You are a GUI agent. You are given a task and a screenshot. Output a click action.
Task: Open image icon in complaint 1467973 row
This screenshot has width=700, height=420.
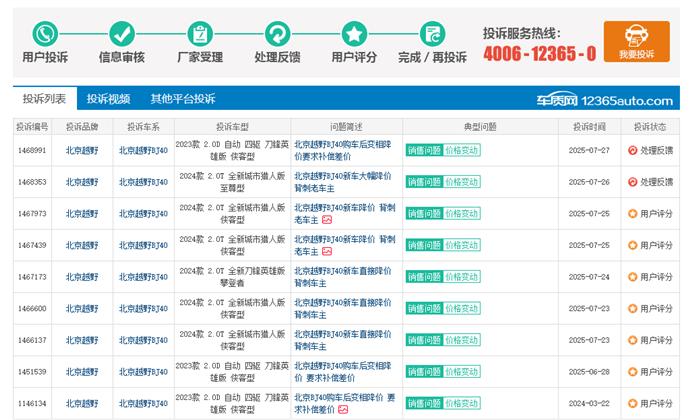click(327, 220)
